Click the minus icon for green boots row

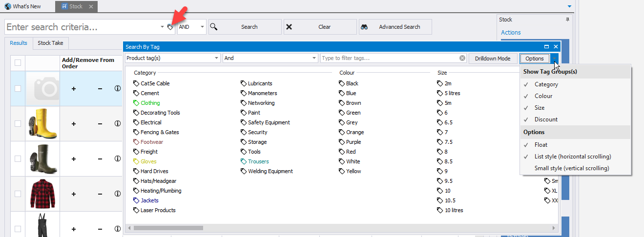100,159
